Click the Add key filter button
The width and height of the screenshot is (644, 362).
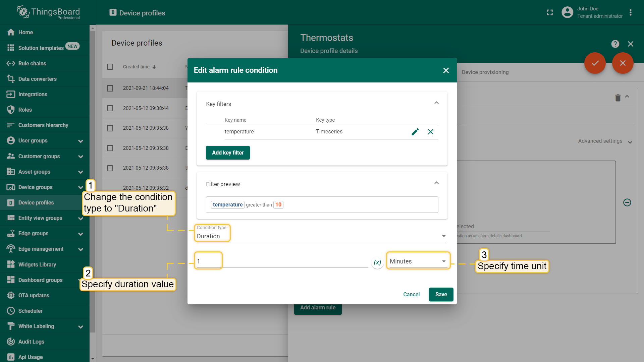pyautogui.click(x=228, y=153)
